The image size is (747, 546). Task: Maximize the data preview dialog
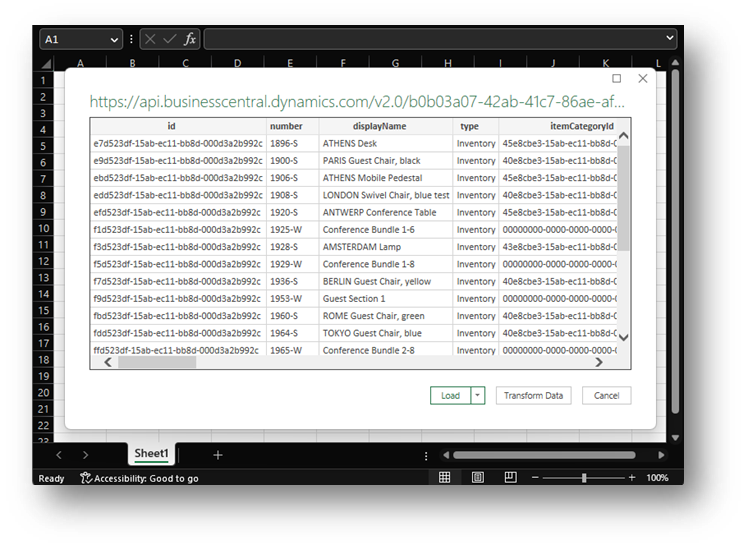pyautogui.click(x=616, y=78)
